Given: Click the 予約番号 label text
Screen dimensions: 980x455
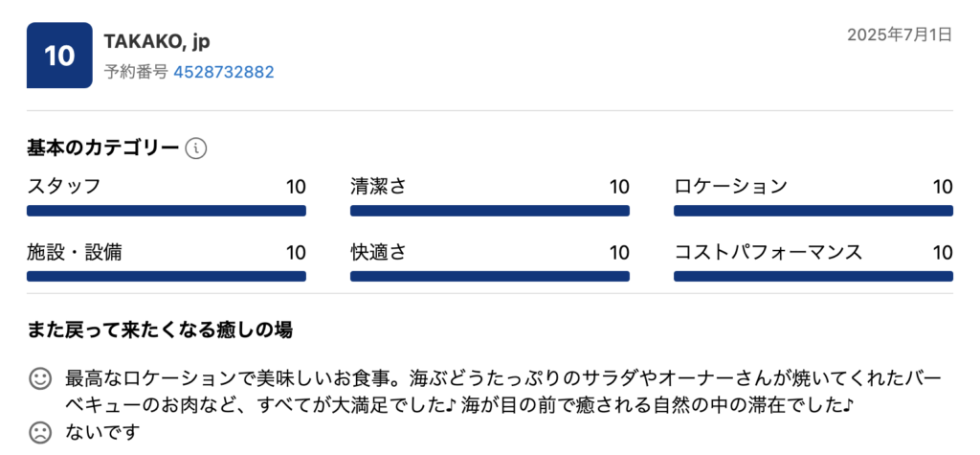Looking at the screenshot, I should click(x=136, y=72).
